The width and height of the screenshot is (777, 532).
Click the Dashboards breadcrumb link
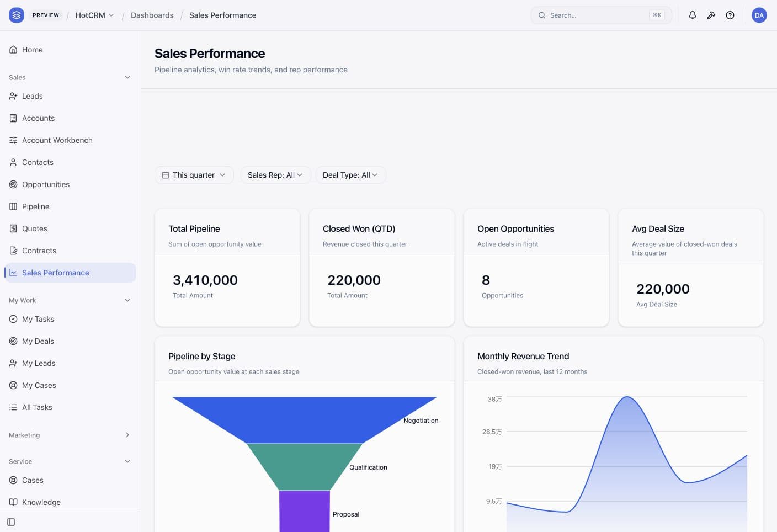click(x=152, y=15)
